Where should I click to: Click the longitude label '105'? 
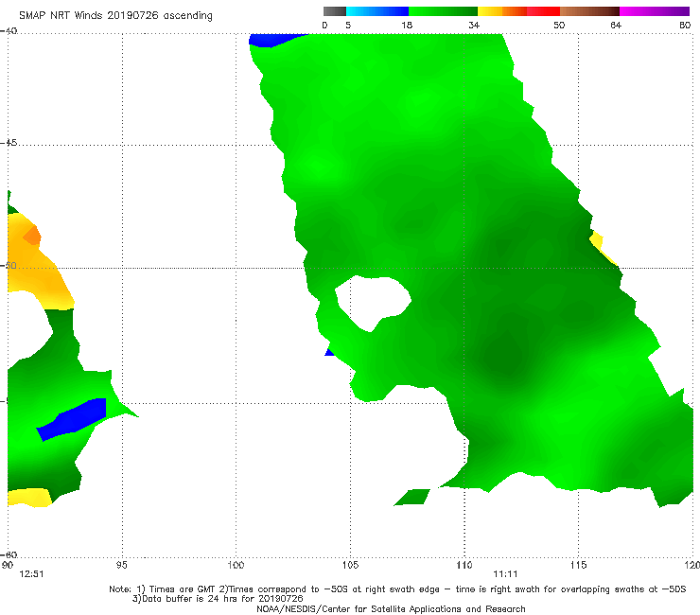350,566
